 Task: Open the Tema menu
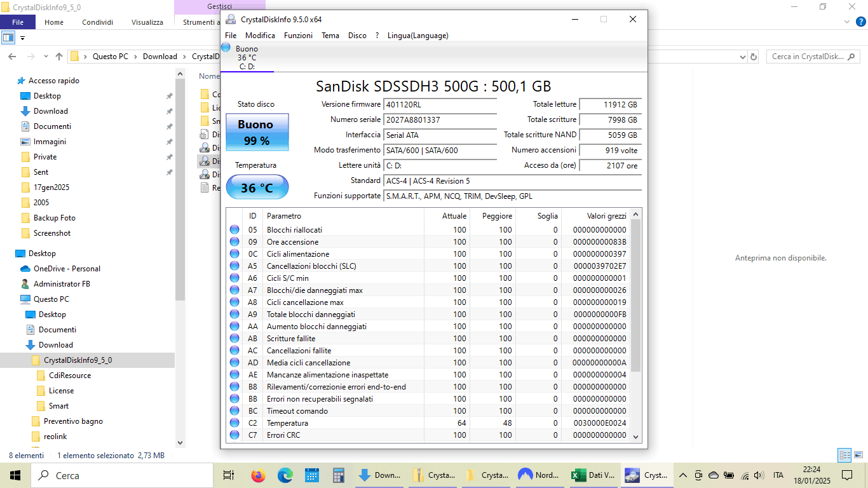coord(330,36)
